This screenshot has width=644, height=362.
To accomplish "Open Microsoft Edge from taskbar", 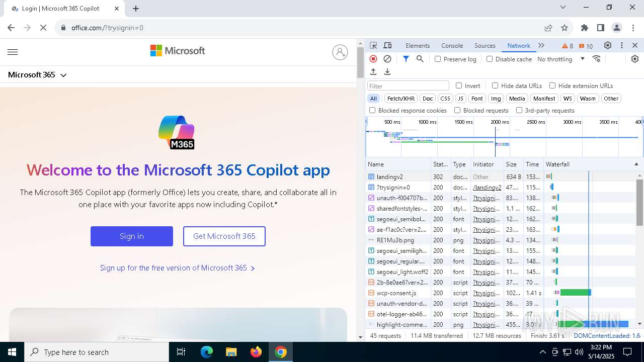I will (207, 352).
